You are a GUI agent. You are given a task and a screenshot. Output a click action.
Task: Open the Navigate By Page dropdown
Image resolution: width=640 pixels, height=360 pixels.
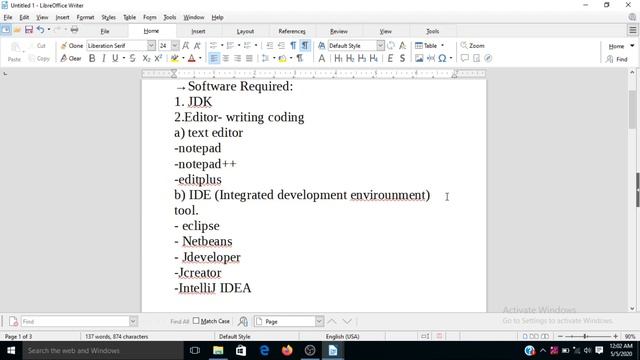tap(319, 322)
